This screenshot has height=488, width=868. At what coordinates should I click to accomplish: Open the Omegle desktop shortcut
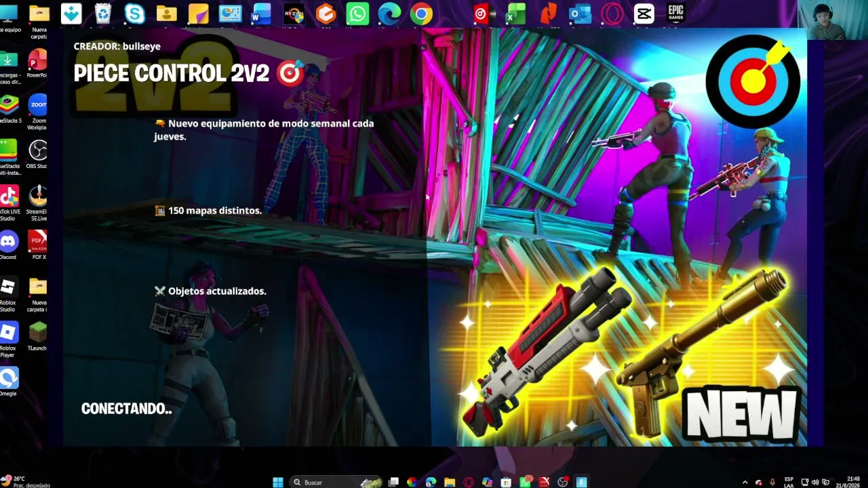9,382
